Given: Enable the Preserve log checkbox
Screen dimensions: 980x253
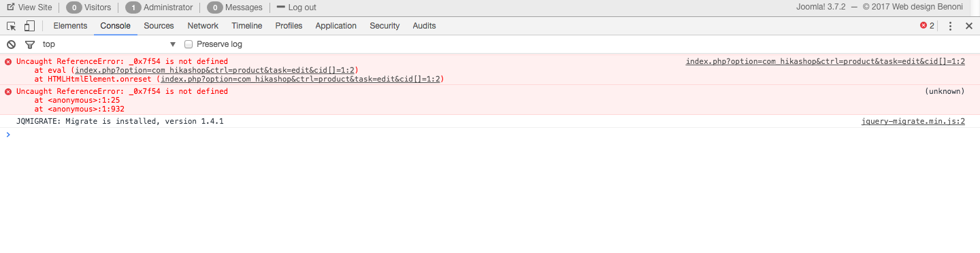Looking at the screenshot, I should [189, 44].
